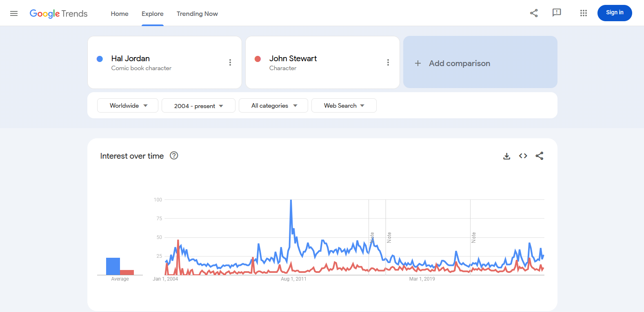644x312 pixels.
Task: Click the embed code icon
Action: pyautogui.click(x=523, y=156)
